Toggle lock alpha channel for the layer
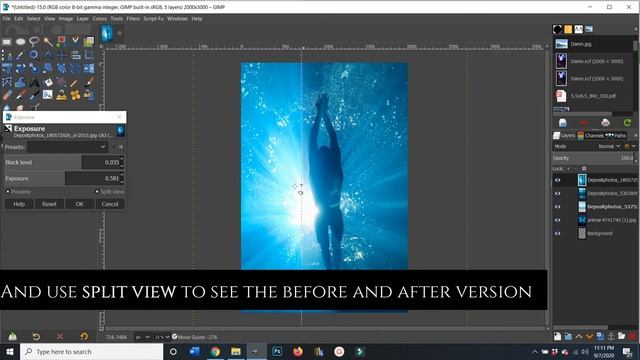 (584, 169)
